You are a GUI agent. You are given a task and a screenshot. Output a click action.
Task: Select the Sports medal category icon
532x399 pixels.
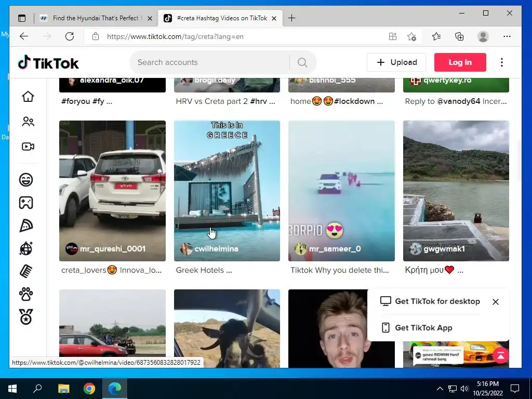(26, 317)
